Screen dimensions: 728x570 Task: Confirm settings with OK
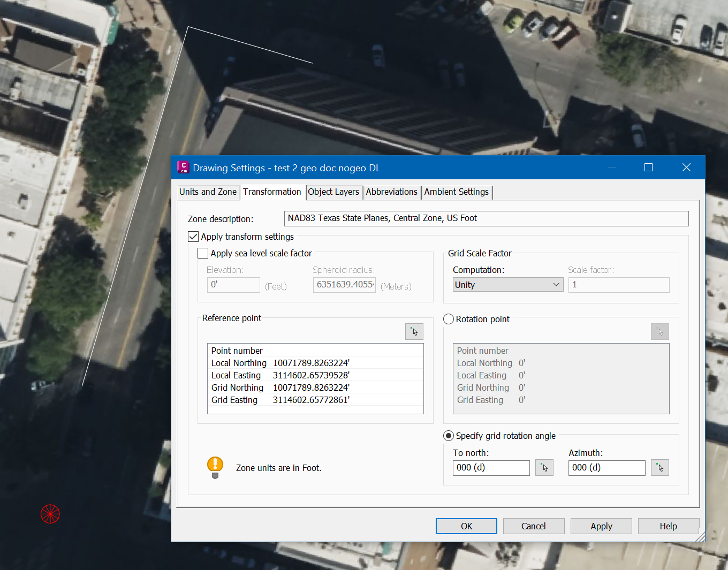pyautogui.click(x=466, y=526)
